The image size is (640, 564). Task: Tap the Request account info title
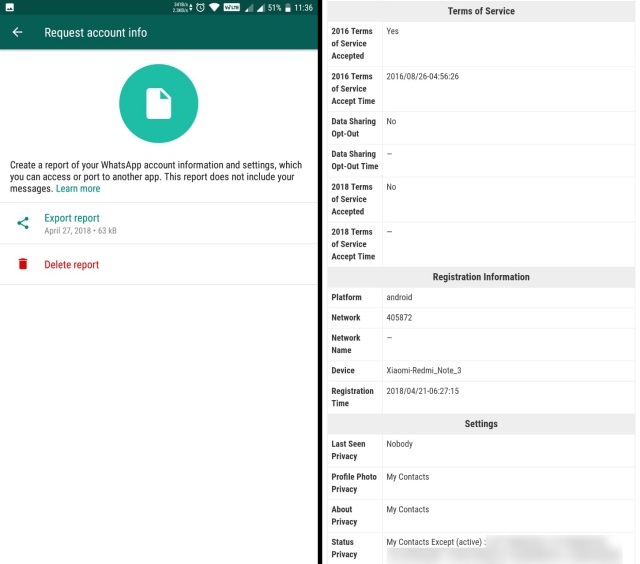(x=96, y=33)
